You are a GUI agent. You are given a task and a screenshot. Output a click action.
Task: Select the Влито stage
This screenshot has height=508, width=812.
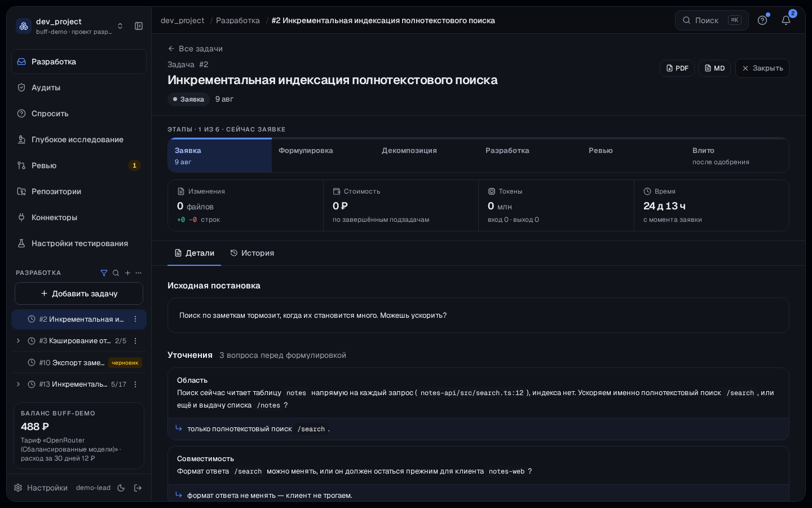tap(737, 156)
